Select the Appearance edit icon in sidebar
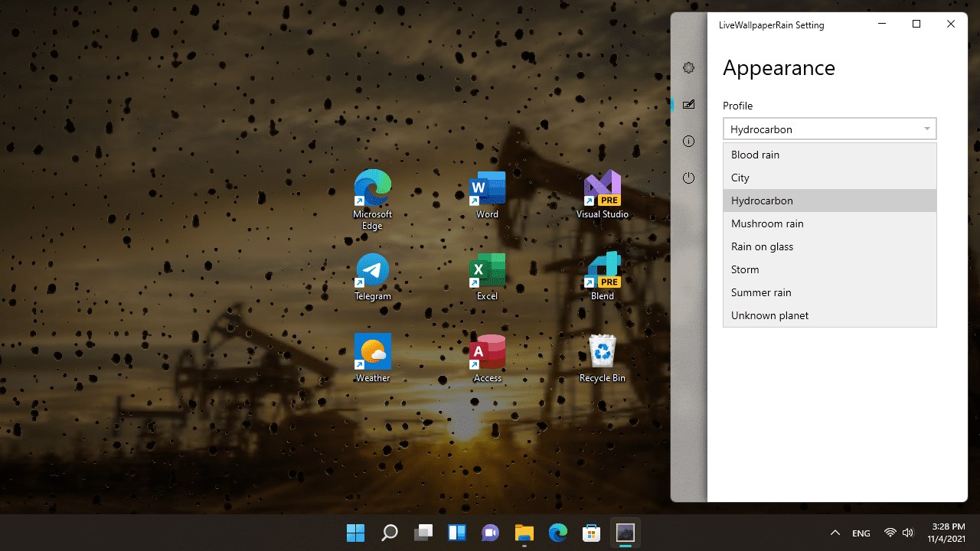Screen dimensions: 980x551 click(688, 105)
